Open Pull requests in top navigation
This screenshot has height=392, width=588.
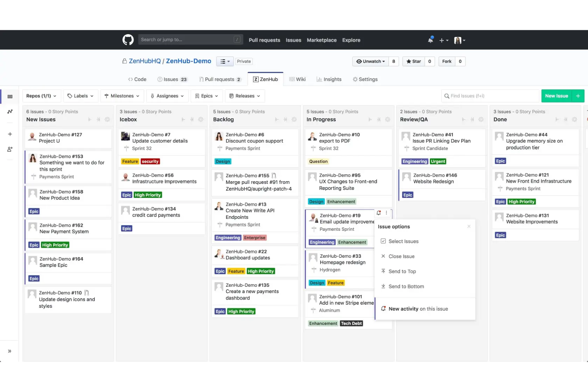tap(264, 40)
